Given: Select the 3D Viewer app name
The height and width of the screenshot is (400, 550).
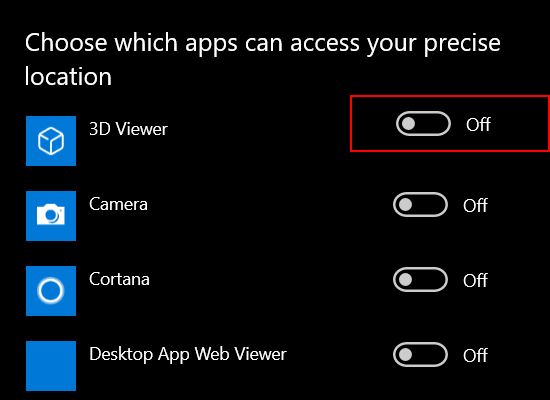Looking at the screenshot, I should (x=128, y=129).
